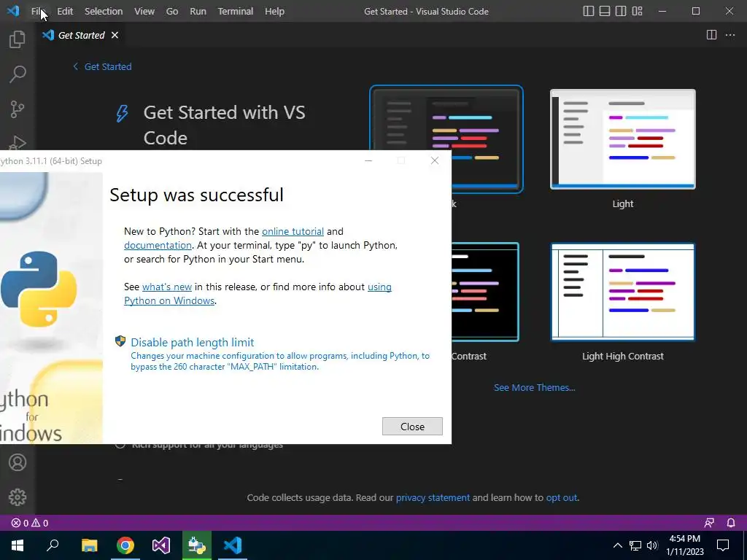The width and height of the screenshot is (747, 560).
Task: Close the Get Started tab
Action: [115, 35]
